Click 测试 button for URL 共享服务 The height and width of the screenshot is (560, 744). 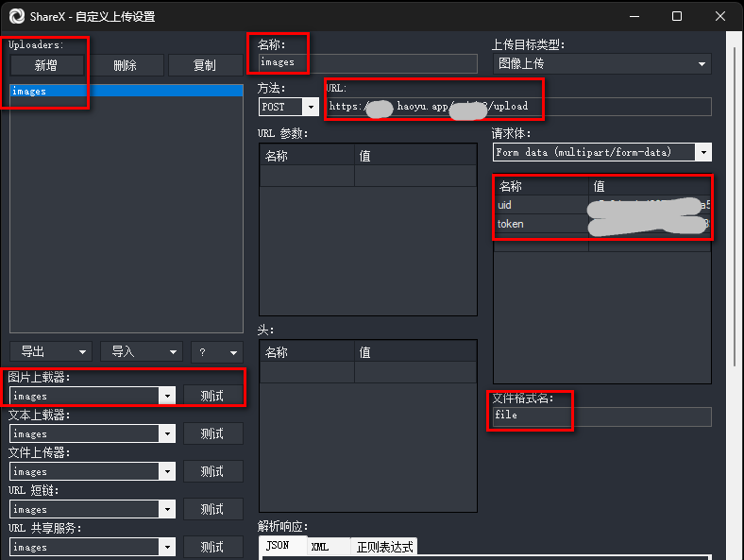pyautogui.click(x=213, y=547)
